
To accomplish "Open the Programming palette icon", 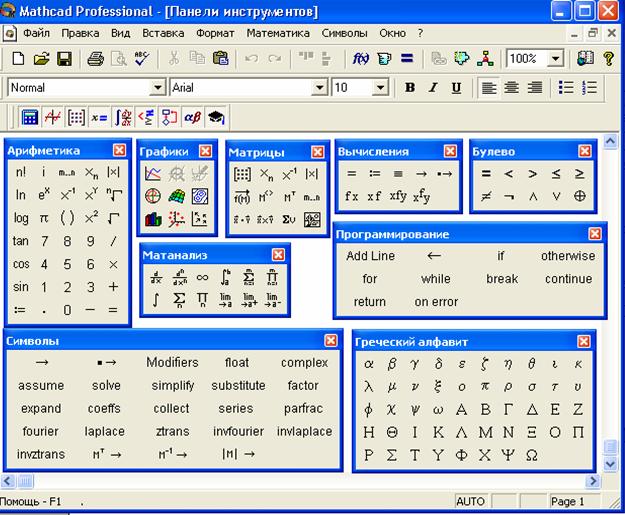I will [x=169, y=117].
